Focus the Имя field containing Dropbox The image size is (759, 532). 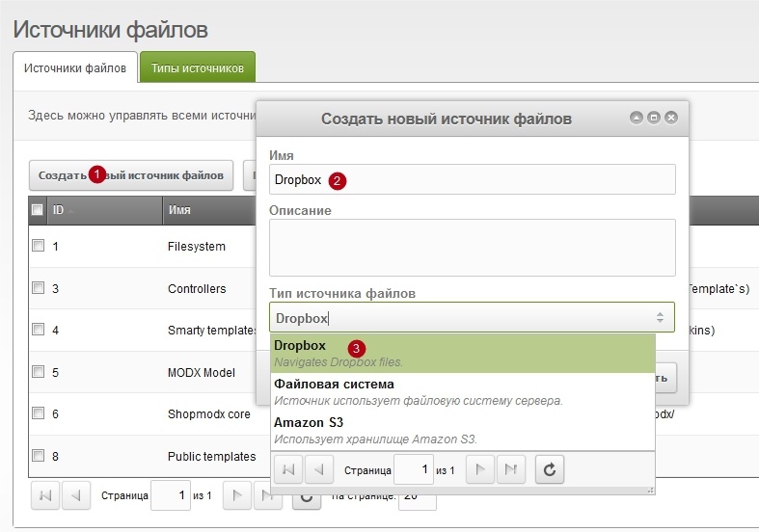[x=472, y=179]
